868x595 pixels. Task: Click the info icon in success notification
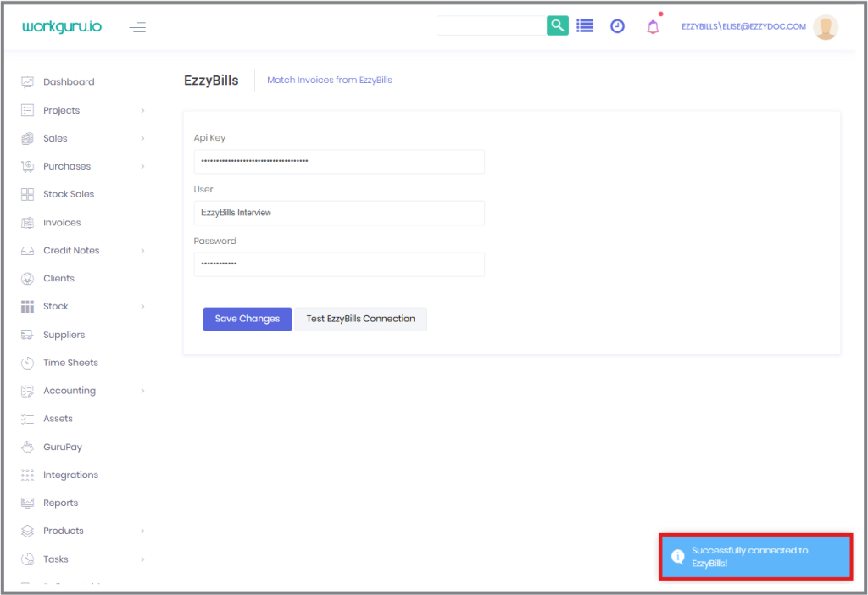tap(677, 556)
